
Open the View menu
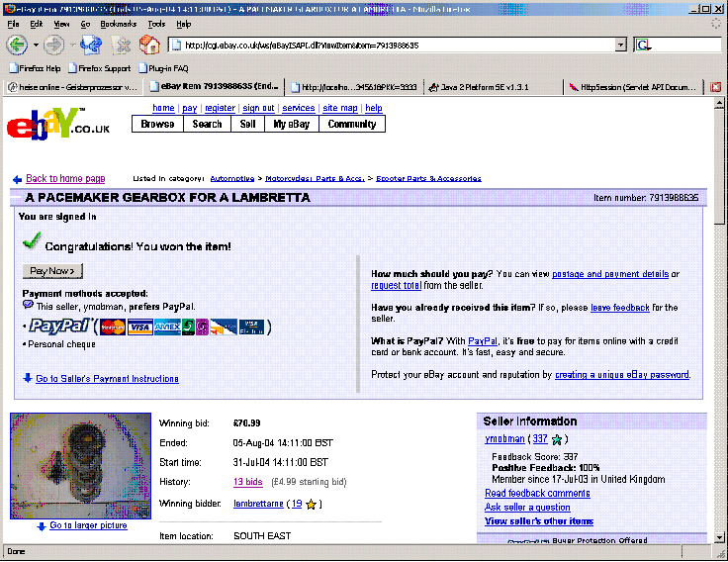(61, 24)
